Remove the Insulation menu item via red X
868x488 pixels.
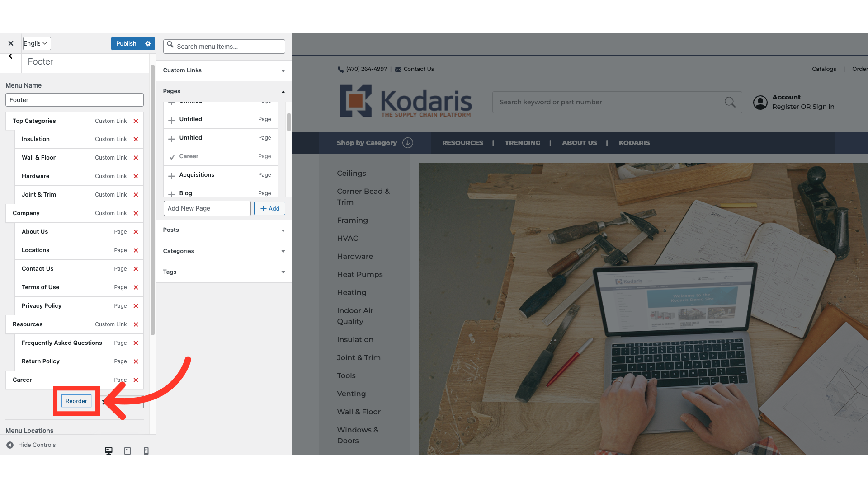pos(136,139)
